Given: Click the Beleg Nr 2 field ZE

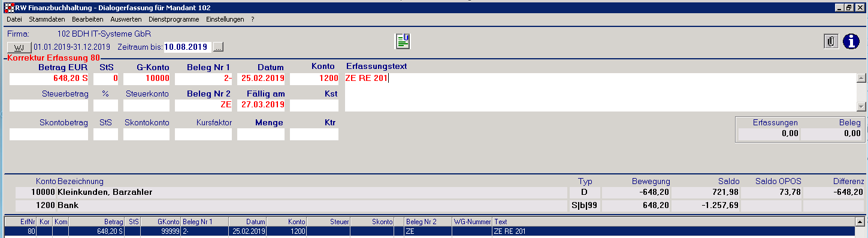Looking at the screenshot, I should pyautogui.click(x=203, y=106).
